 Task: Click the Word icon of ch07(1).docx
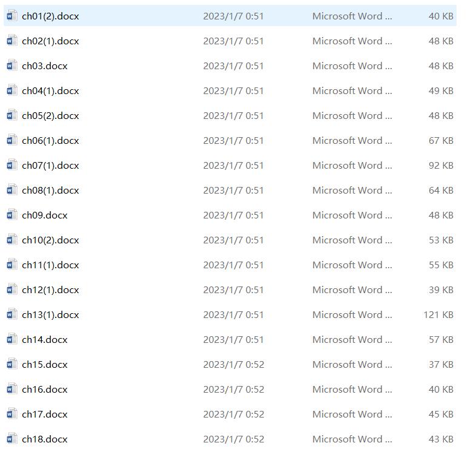[12, 165]
